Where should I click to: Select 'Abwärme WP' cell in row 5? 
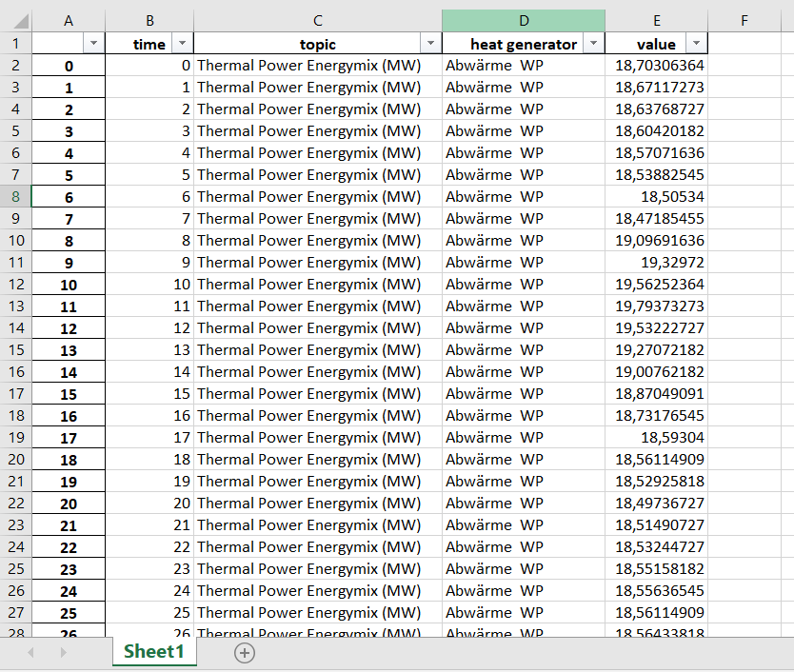(x=524, y=131)
